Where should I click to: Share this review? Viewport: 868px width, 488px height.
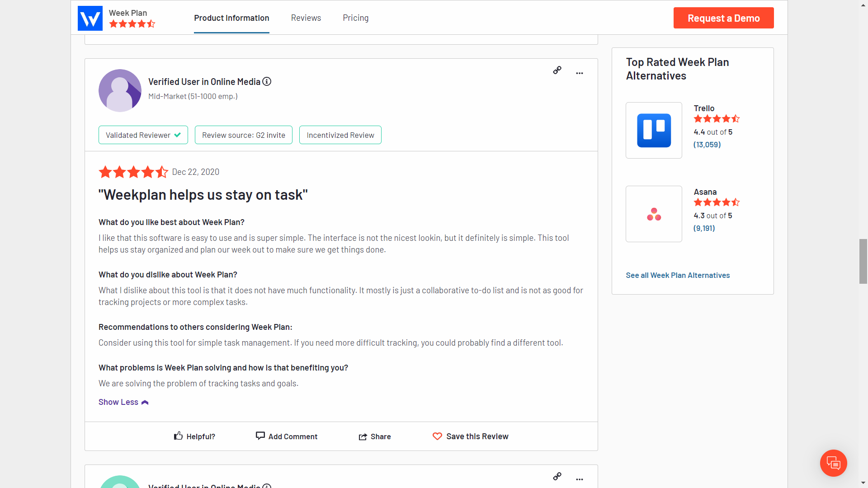click(374, 436)
